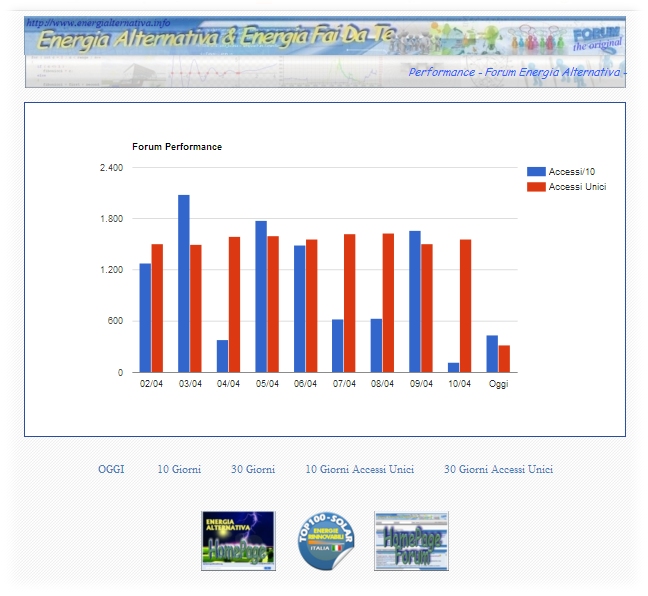
Task: Click the red bar for 08/04
Action: coord(388,303)
